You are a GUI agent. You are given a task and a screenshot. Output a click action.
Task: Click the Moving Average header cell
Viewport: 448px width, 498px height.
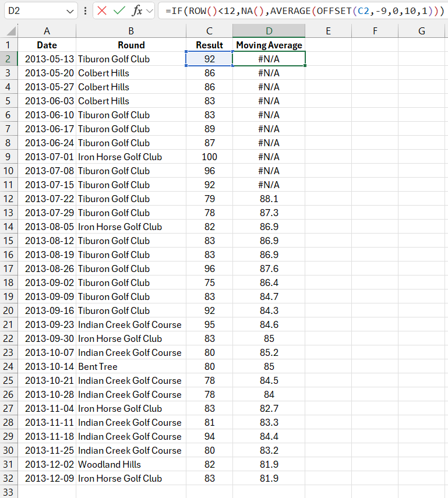pos(269,45)
